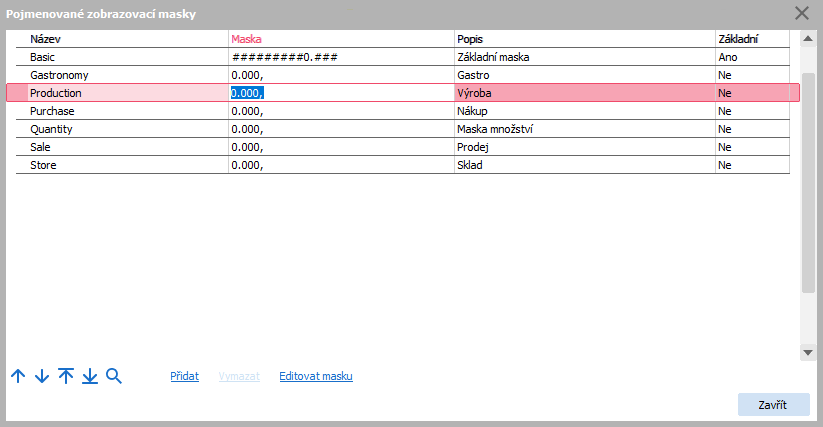Open search with magnifier icon
Viewport: 823px width, 427px height.
(114, 376)
